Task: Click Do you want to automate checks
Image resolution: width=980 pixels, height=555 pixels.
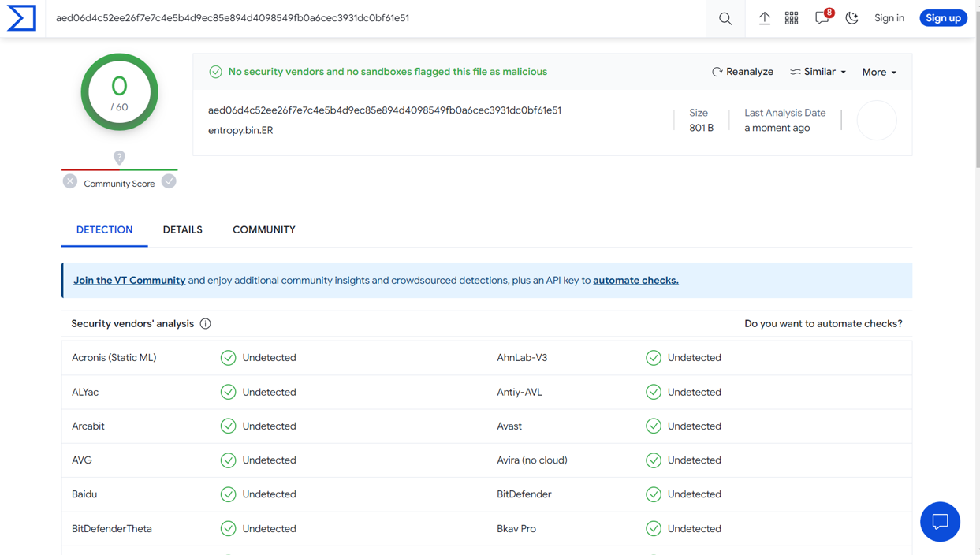Action: point(823,323)
